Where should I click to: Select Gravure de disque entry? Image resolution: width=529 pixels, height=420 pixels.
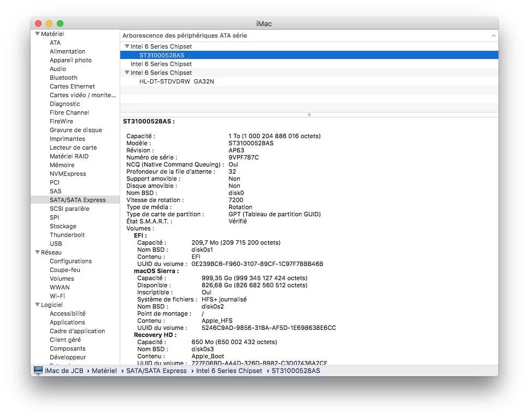[x=75, y=130]
